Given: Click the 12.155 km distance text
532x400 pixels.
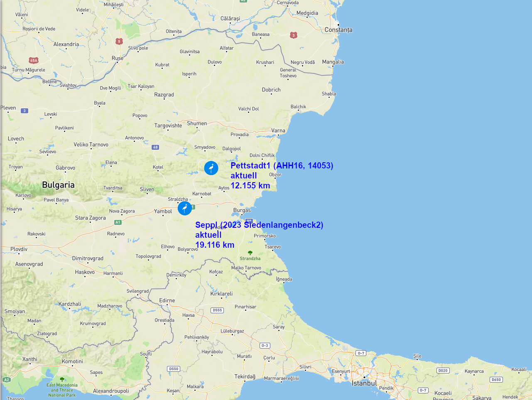Looking at the screenshot, I should click(x=250, y=185).
